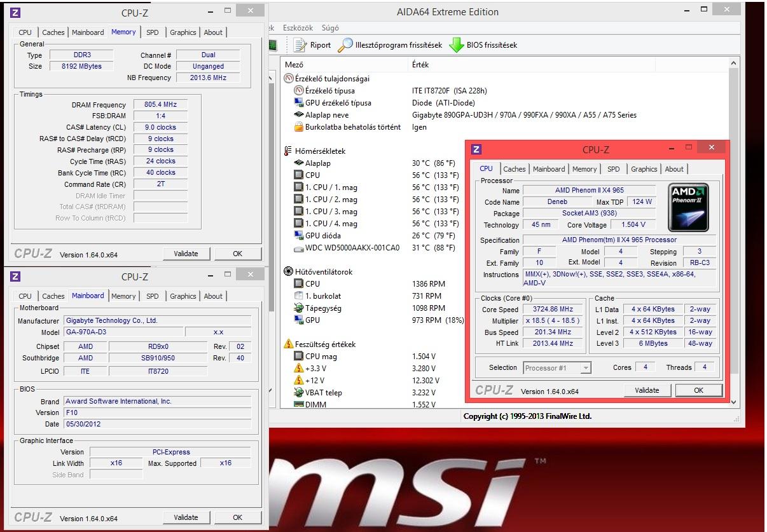Screen dimensions: 767x532
Task: Click lock icon beside Burkolatba behatolás történt
Action: (x=299, y=127)
